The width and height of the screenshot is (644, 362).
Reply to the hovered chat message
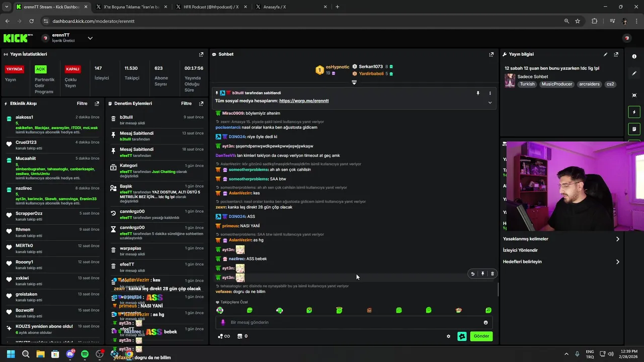click(472, 274)
